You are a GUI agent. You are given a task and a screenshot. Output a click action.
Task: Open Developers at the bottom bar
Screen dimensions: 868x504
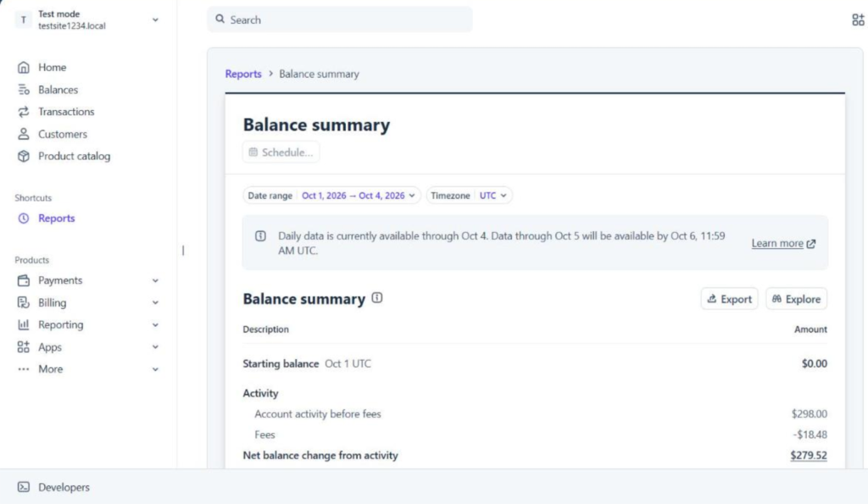pos(64,487)
